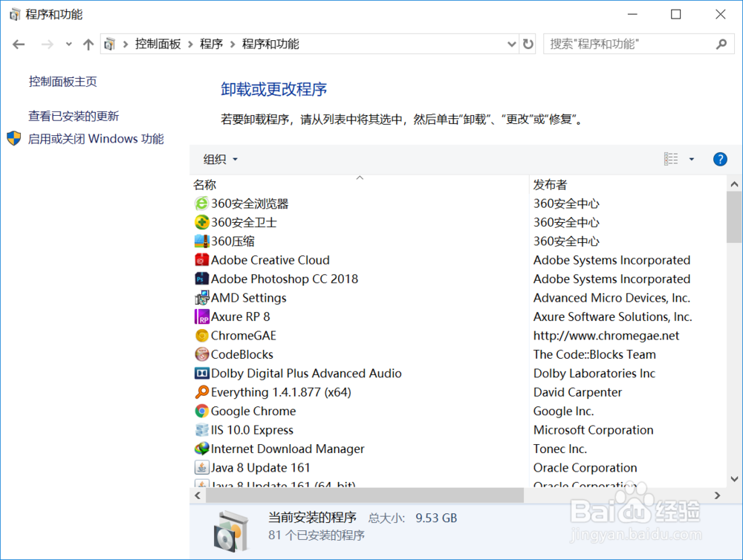Open 查看已安装的更新 link
Viewport: 743px width, 560px height.
tap(74, 116)
